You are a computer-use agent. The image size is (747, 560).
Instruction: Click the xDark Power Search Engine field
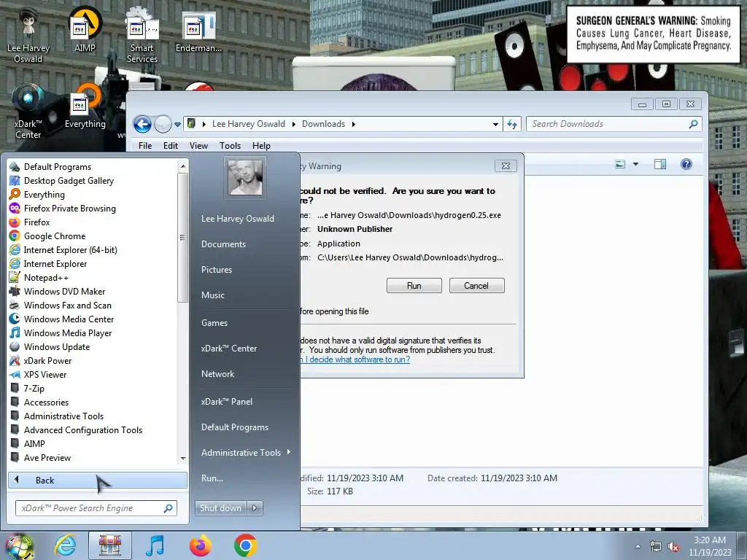[96, 508]
